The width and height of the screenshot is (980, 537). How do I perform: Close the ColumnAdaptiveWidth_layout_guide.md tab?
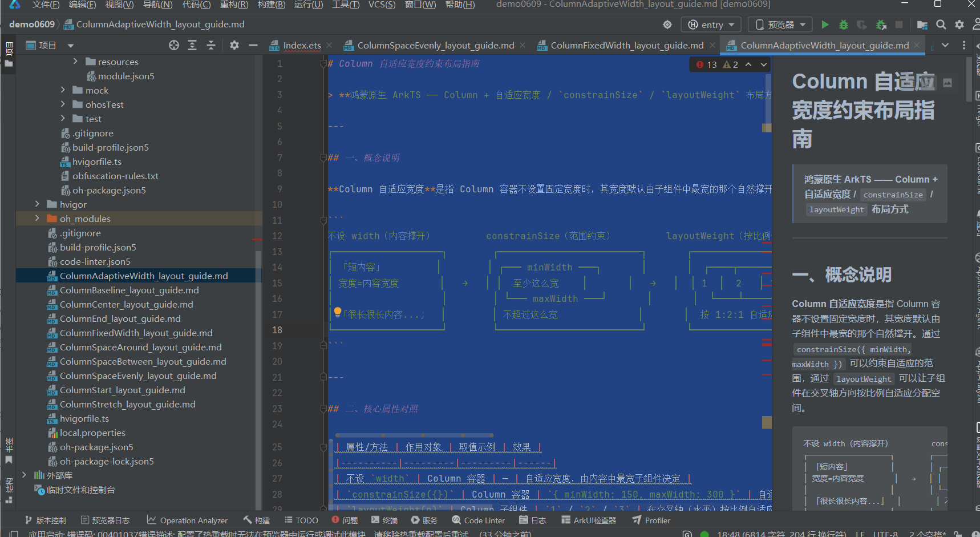click(917, 45)
